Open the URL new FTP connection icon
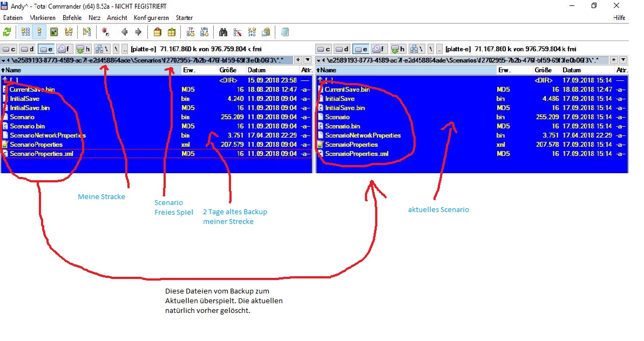The height and width of the screenshot is (341, 644). 205,32
